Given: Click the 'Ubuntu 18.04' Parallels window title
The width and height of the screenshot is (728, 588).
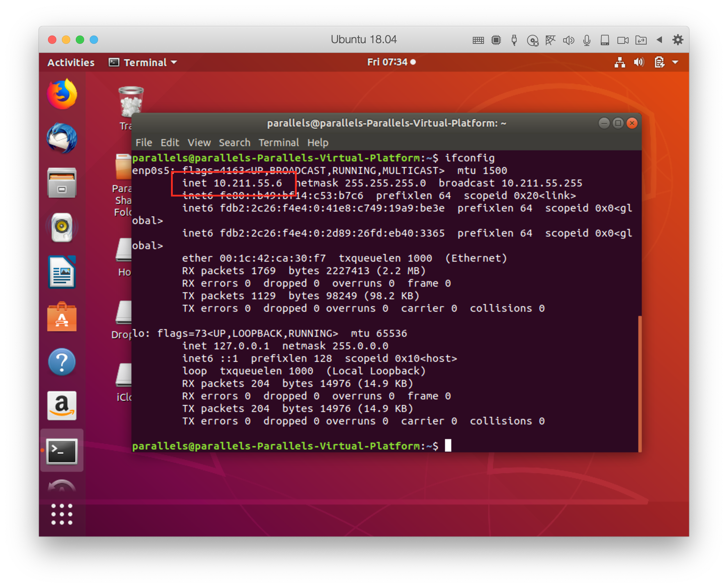Looking at the screenshot, I should pos(364,40).
